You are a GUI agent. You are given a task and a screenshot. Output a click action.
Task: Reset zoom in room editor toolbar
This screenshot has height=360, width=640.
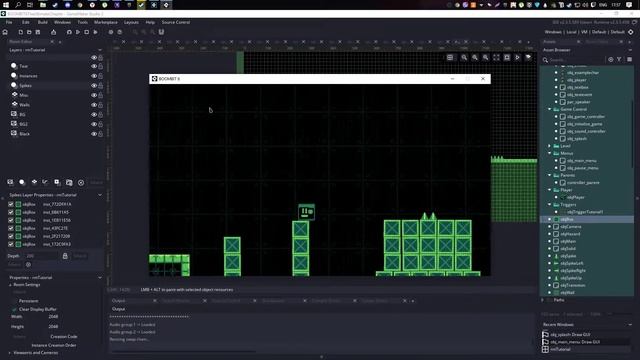tap(475, 58)
